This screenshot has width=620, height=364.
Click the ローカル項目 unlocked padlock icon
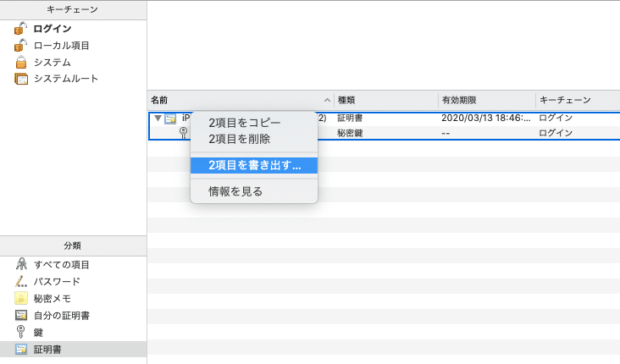pyautogui.click(x=20, y=46)
